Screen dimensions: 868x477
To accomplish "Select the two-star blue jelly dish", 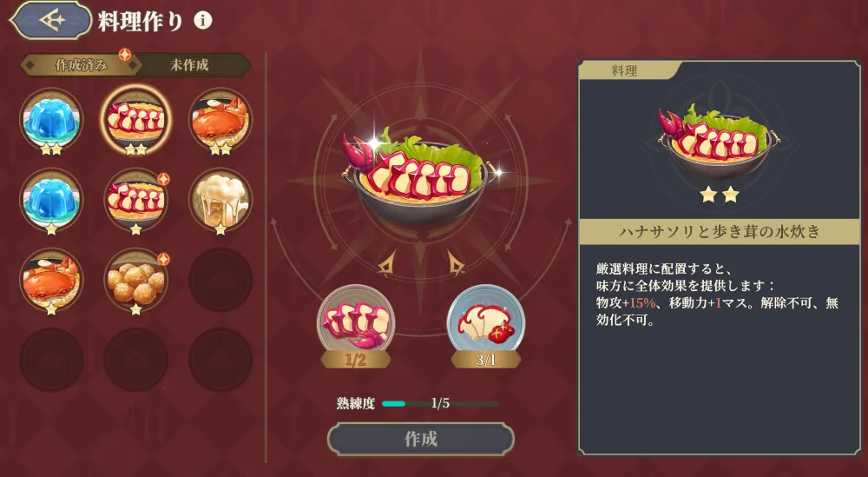I will pyautogui.click(x=51, y=120).
